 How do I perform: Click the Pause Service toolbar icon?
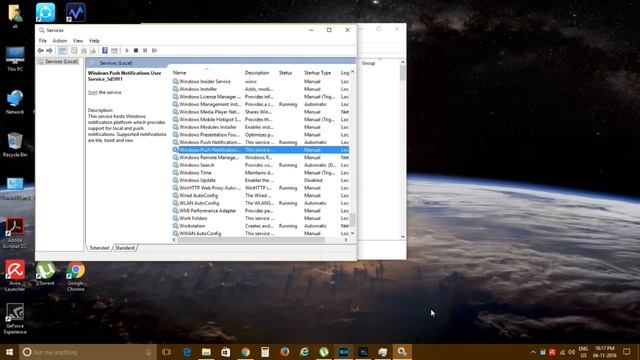(x=145, y=51)
